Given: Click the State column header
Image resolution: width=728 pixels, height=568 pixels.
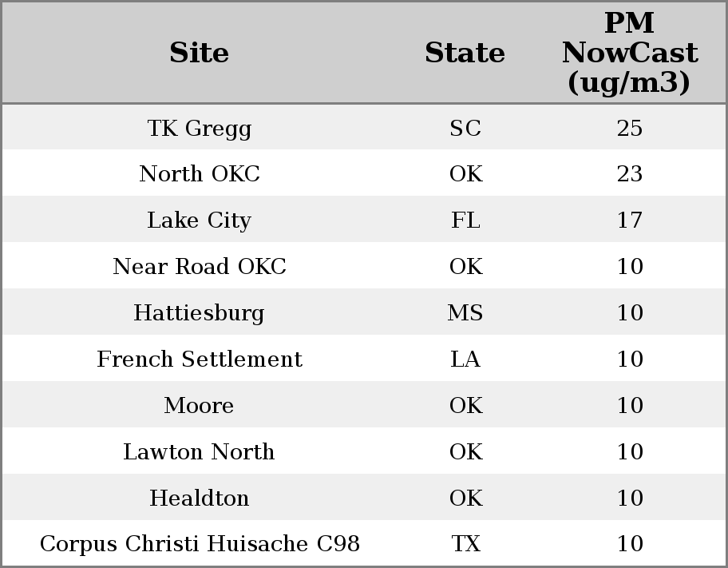Looking at the screenshot, I should pos(465,52).
